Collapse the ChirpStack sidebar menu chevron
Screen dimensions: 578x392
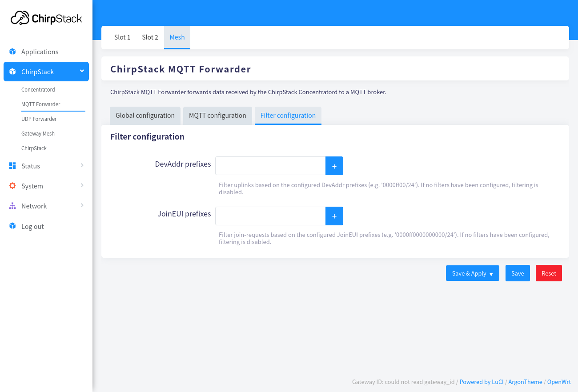(82, 71)
